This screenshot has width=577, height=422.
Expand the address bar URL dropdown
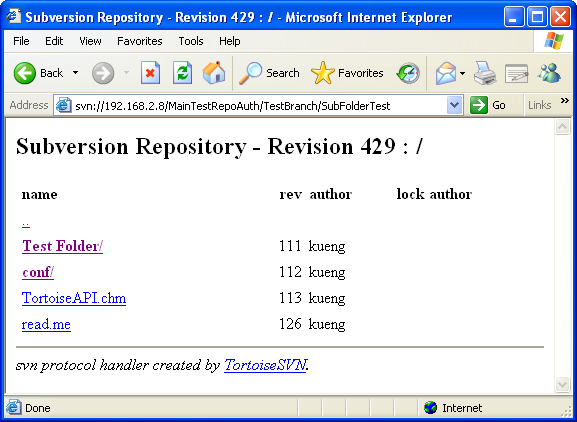(x=454, y=105)
